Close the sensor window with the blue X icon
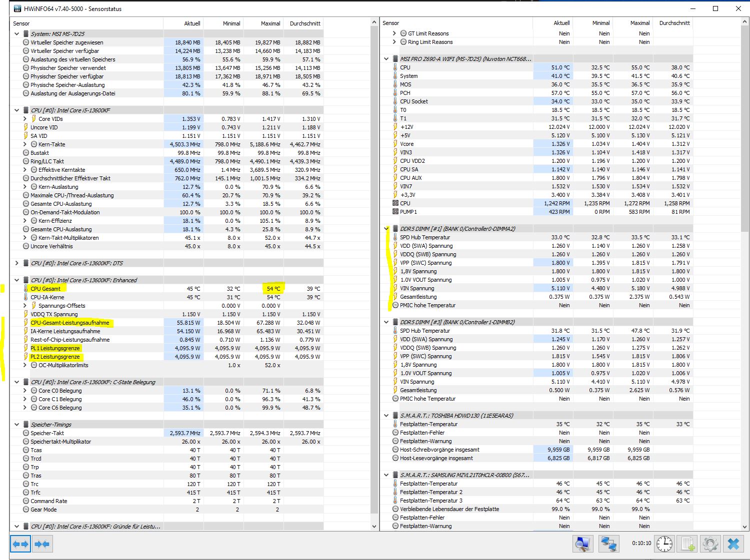750x560 pixels. click(733, 544)
